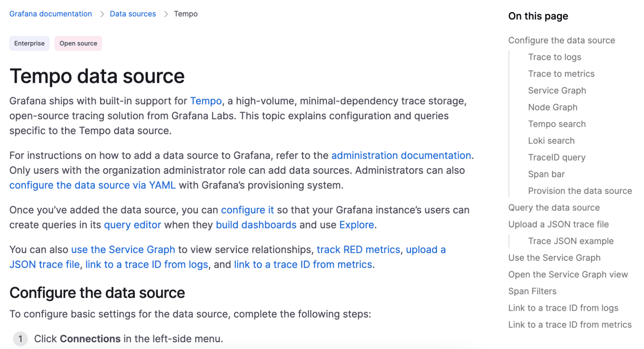Click the build dashboards link
644x349 pixels.
(x=256, y=225)
